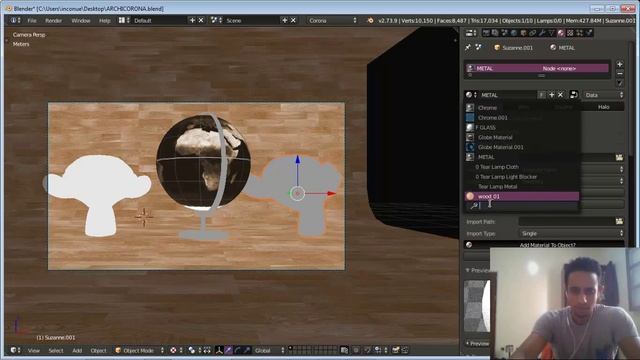Viewport: 640px width, 360px height.
Task: Delete the Default screen layout with X
Action: (x=201, y=20)
